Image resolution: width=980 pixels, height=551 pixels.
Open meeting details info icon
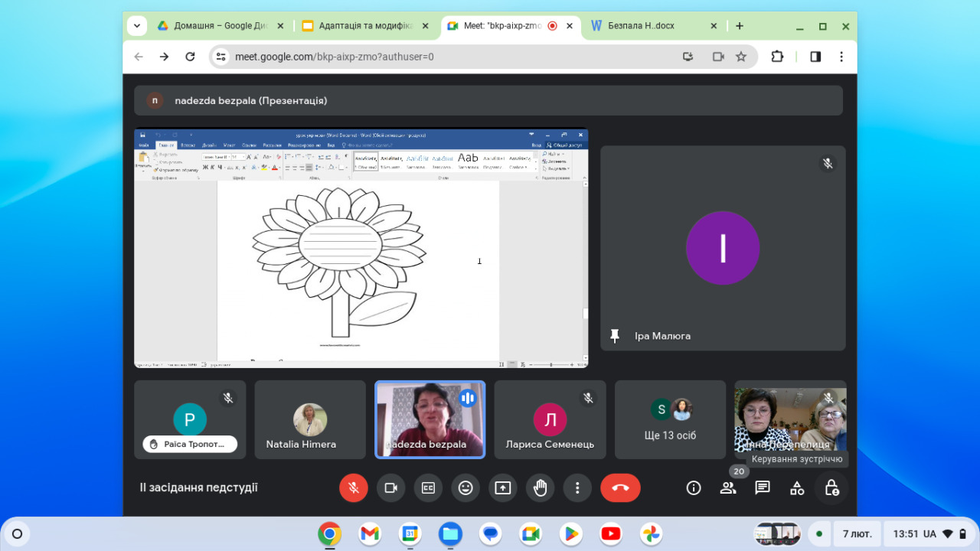694,487
